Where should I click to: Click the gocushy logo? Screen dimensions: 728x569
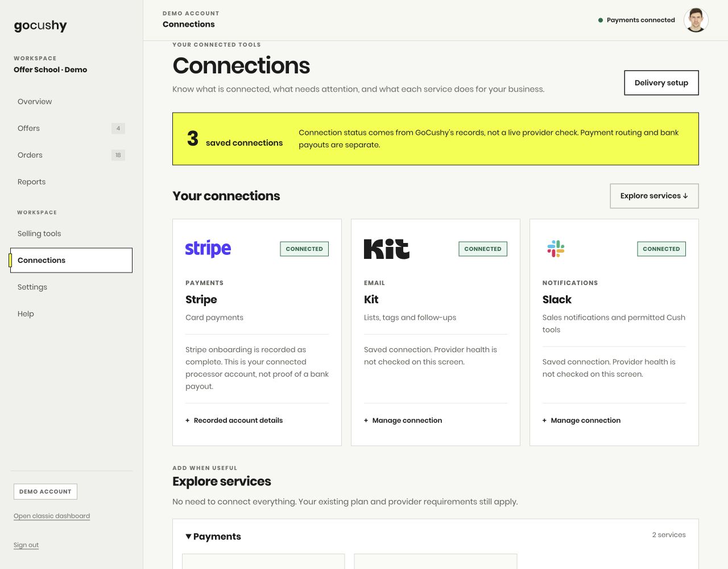pos(40,26)
